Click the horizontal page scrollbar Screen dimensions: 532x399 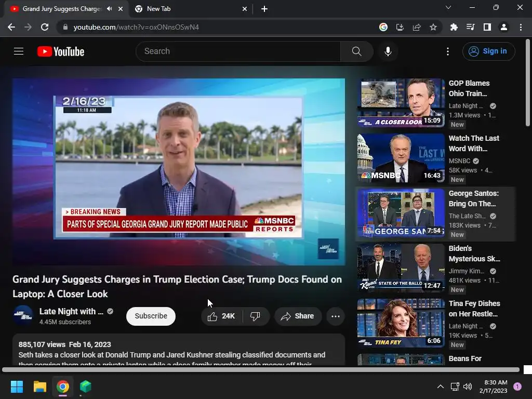pyautogui.click(x=261, y=369)
